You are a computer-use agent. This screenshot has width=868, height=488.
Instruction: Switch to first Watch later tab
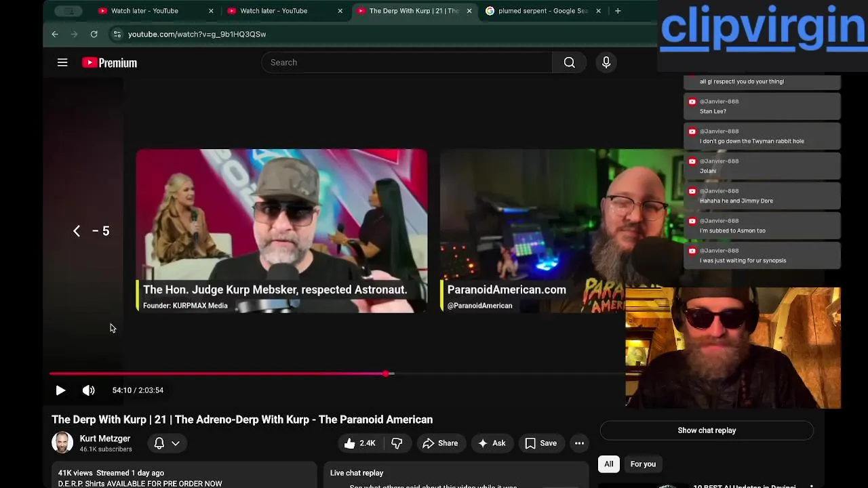point(144,11)
